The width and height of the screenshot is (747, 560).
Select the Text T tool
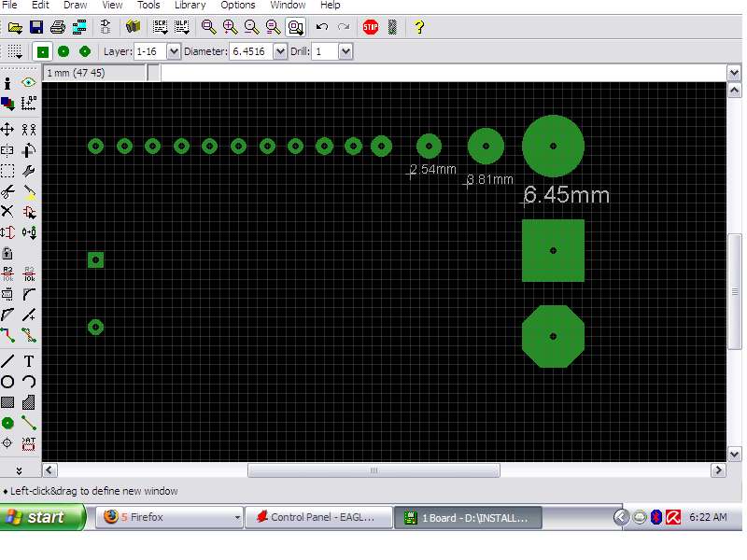(x=29, y=361)
